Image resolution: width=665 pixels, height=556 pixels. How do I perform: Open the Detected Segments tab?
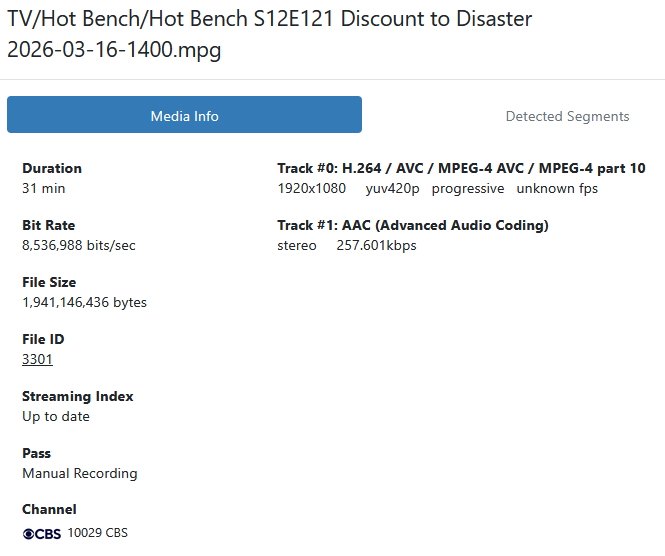pyautogui.click(x=567, y=116)
